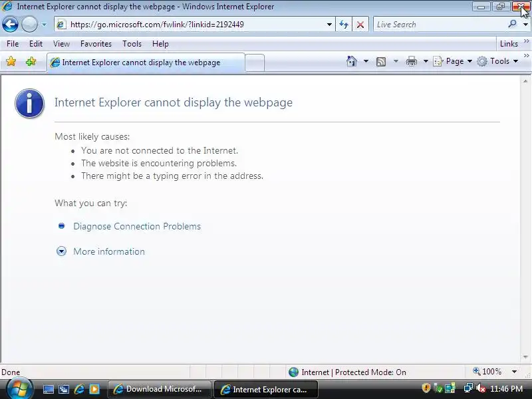Launch Windows Media Player from Quick Launch
Screen dimensions: 532x399
[x=94, y=389]
